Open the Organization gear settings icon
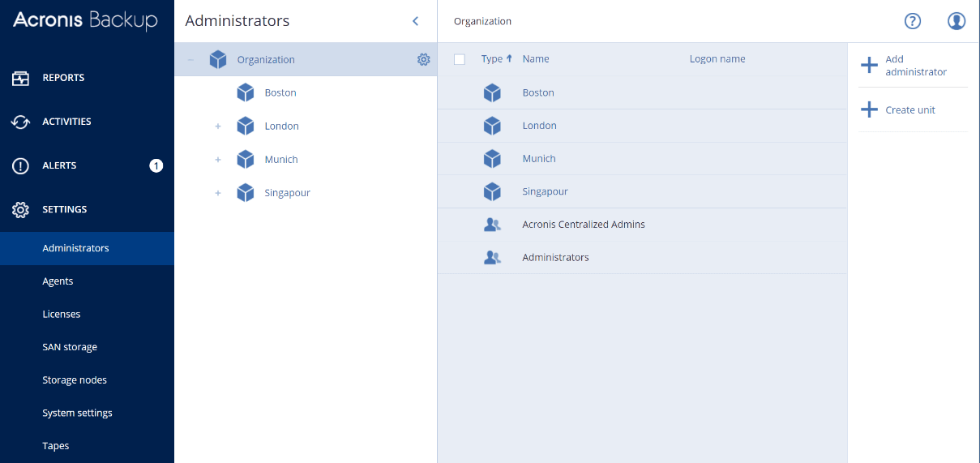The image size is (980, 463). point(423,59)
